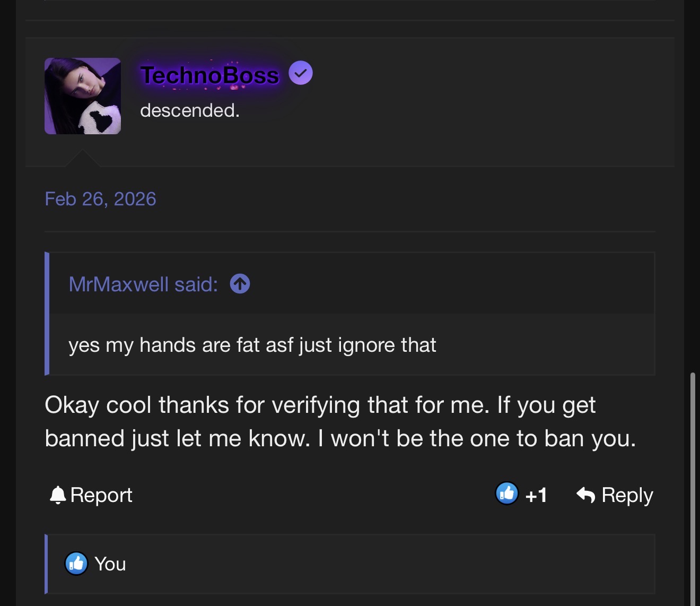Click the Reply arrow icon

pyautogui.click(x=585, y=495)
